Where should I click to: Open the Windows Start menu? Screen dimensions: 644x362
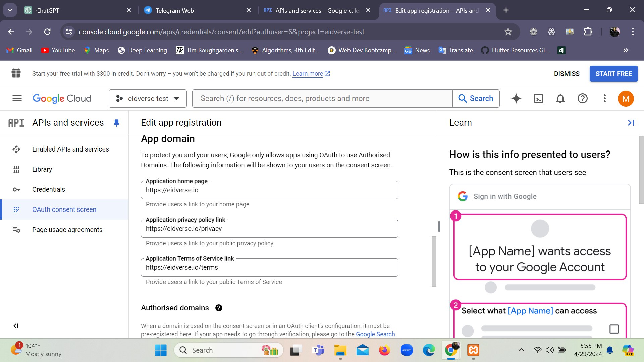(161, 350)
